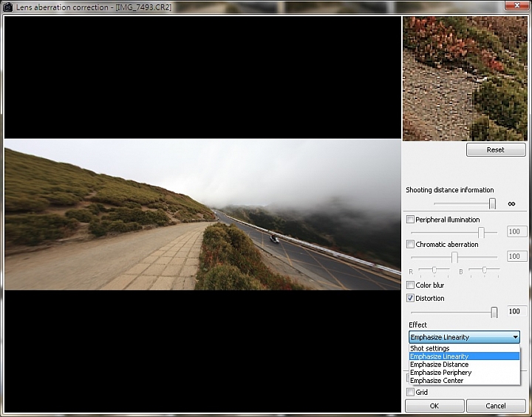Click the Distortion value field showing 100
The width and height of the screenshot is (532, 417).
pos(517,311)
